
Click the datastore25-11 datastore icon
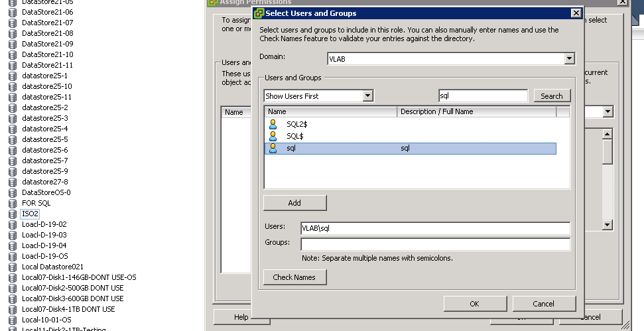point(13,98)
